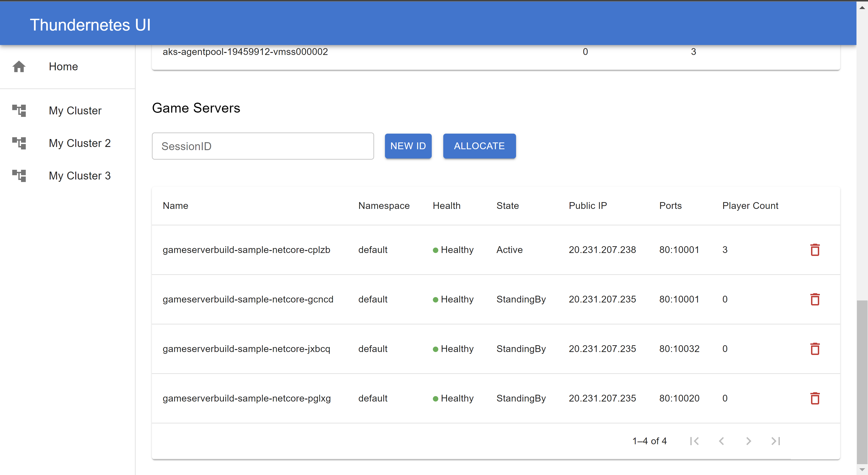Open Home in the sidebar
868x475 pixels.
(63, 66)
